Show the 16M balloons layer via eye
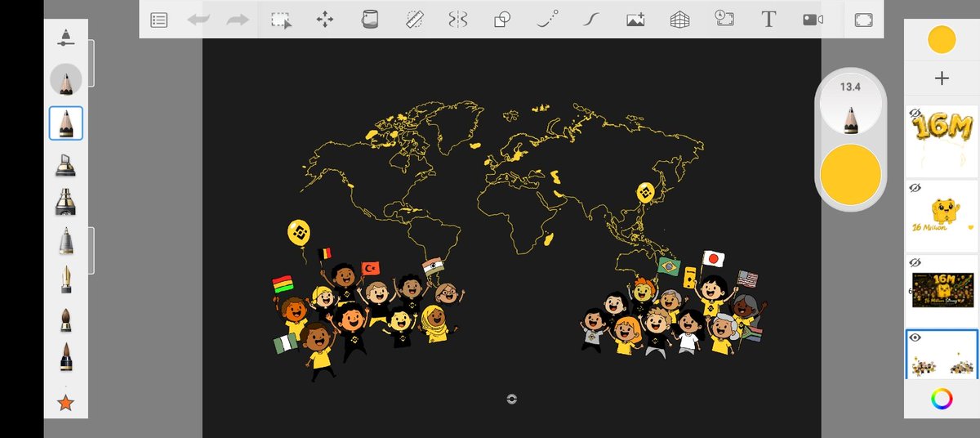This screenshot has width=980, height=438. 915,114
